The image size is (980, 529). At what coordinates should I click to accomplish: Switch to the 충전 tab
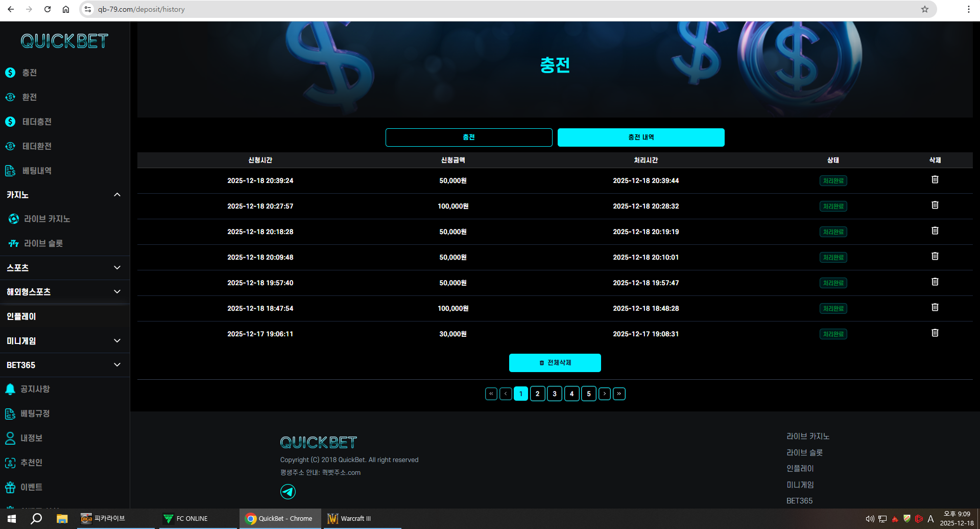coord(468,137)
